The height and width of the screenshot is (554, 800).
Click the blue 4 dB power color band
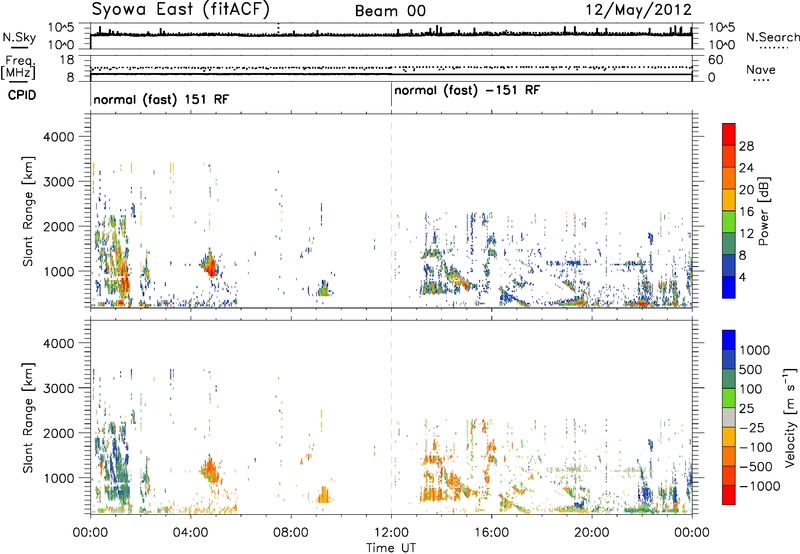(x=729, y=287)
